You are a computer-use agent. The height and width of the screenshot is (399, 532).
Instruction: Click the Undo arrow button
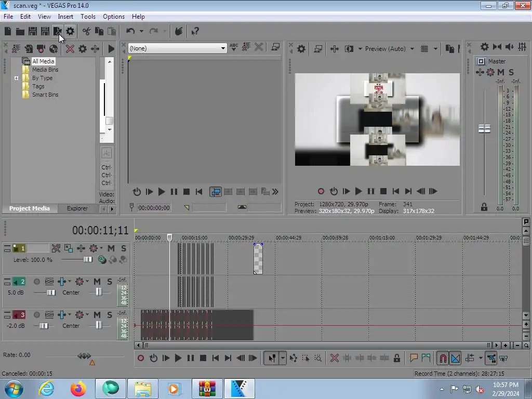130,32
